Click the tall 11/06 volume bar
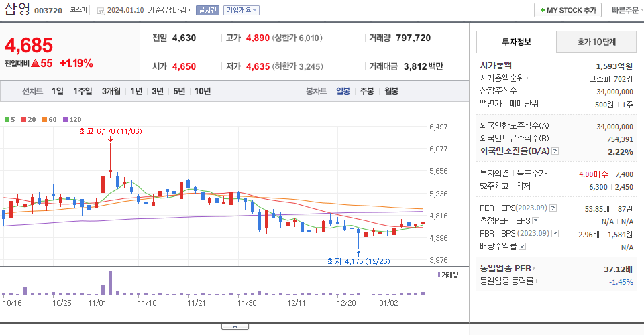The width and height of the screenshot is (644, 335). [x=110, y=283]
